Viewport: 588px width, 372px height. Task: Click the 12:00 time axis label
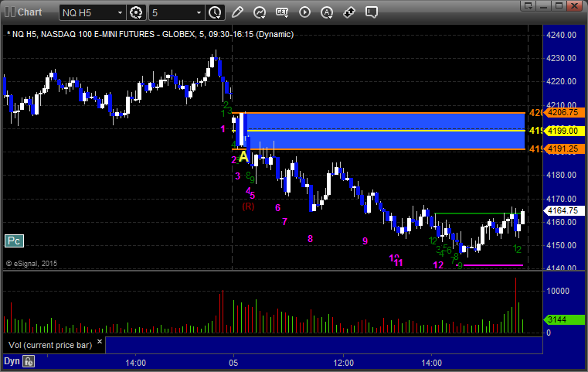[344, 363]
